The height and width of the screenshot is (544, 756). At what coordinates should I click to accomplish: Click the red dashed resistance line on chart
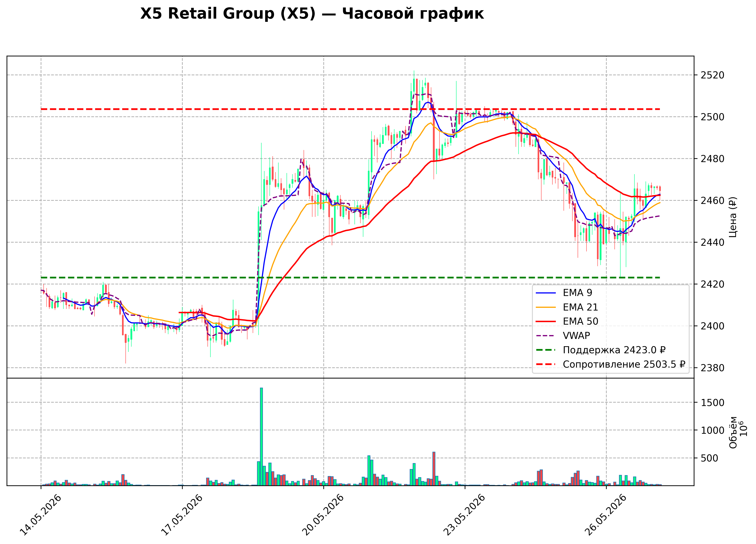pyautogui.click(x=350, y=109)
